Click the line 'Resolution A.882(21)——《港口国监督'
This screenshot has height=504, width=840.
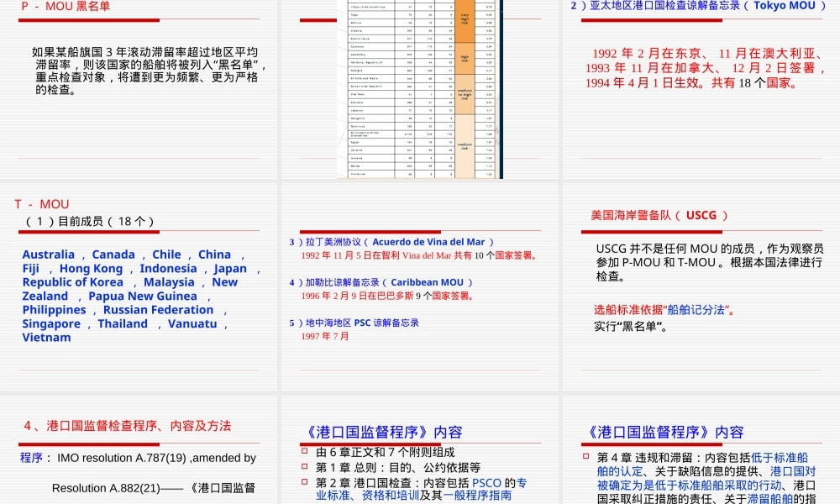point(154,488)
